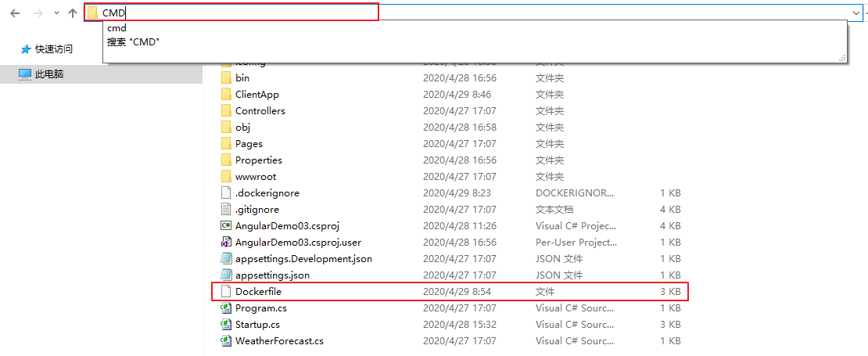
Task: Click the Visual C# Projec... type cell
Action: 576,226
